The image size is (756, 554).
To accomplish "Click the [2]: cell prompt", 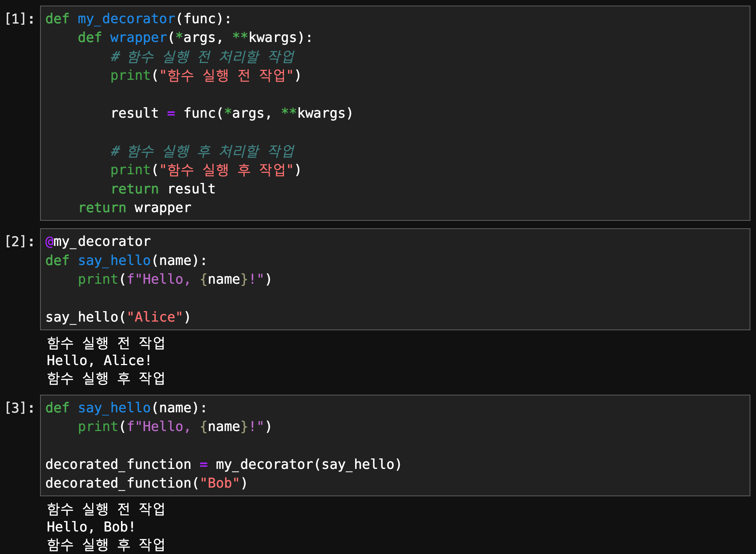I will [x=19, y=241].
